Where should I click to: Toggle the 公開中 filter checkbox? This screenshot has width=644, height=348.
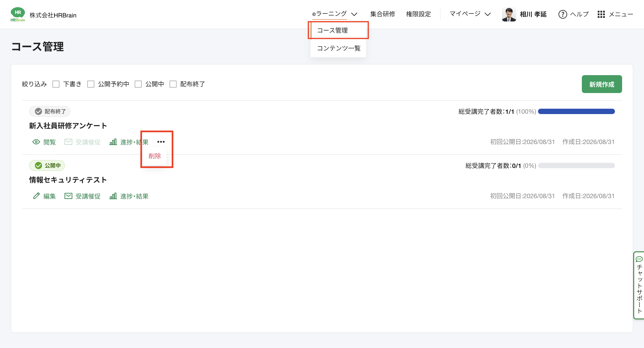[138, 84]
